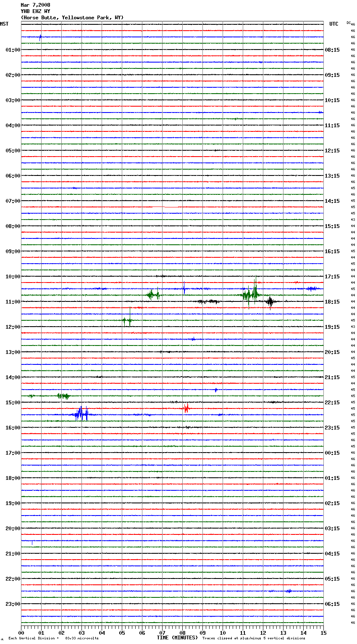The width and height of the screenshot is (357, 644).
Task: Click the '10' minute tick label
Action: tap(223, 633)
